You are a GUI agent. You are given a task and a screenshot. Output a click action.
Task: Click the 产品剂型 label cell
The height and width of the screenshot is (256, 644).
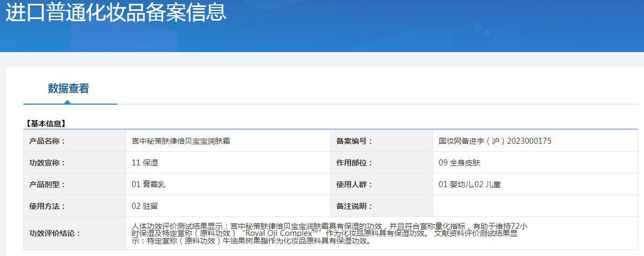[x=75, y=184]
